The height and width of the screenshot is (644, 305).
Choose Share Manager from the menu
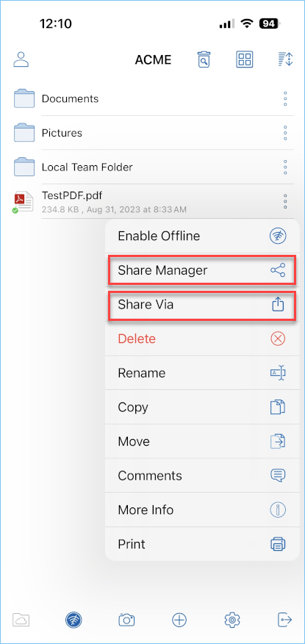202,270
